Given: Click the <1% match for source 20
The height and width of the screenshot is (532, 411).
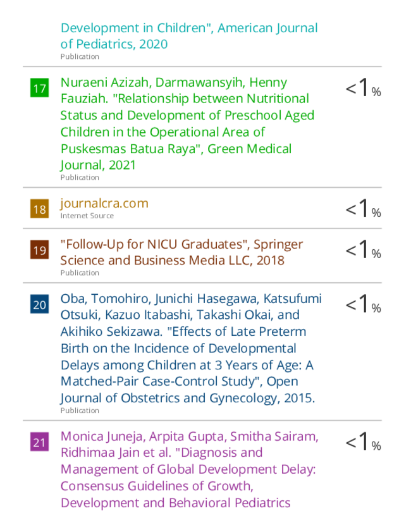Looking at the screenshot, I should [x=363, y=304].
